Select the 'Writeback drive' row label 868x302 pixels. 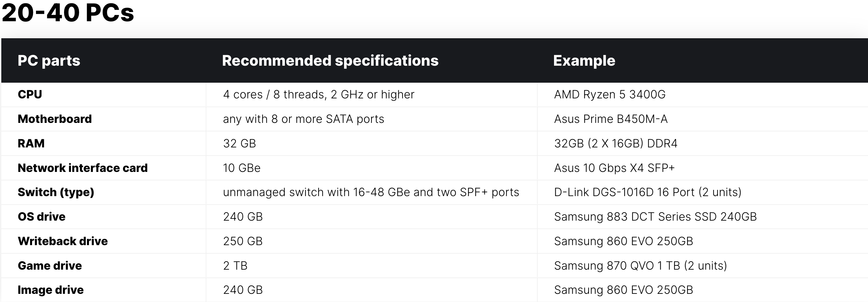63,241
